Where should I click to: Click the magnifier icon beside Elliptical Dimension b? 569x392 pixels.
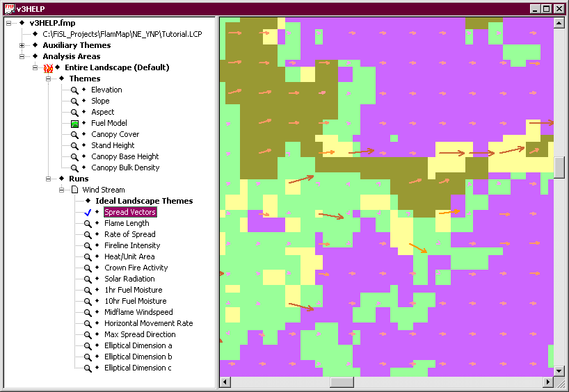coord(88,357)
